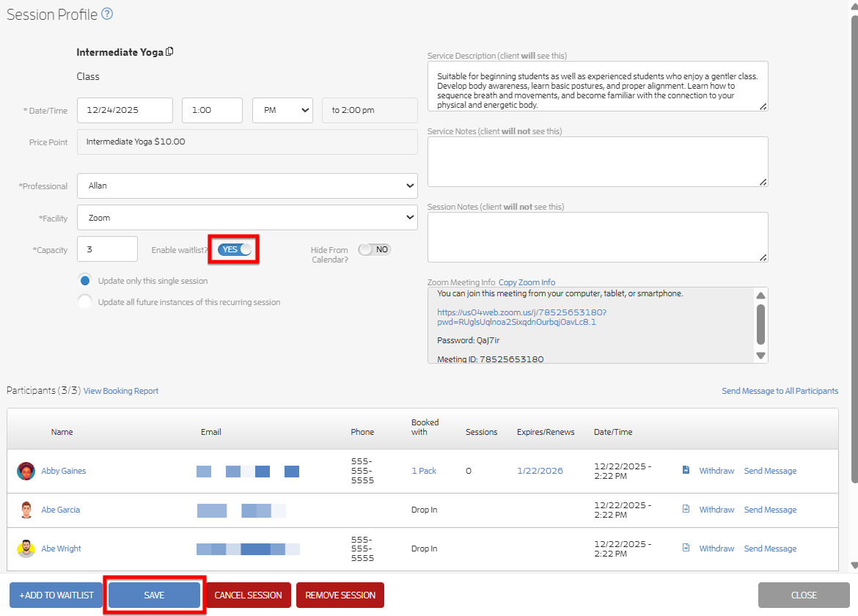Click the Service Description resize handle
The image size is (858, 616).
coord(763,106)
